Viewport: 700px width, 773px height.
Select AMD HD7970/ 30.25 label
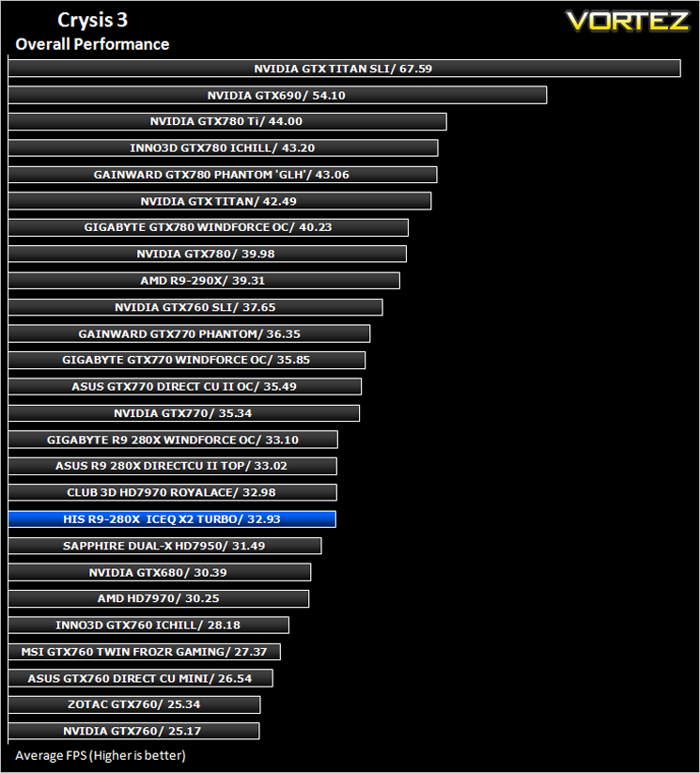click(x=159, y=598)
